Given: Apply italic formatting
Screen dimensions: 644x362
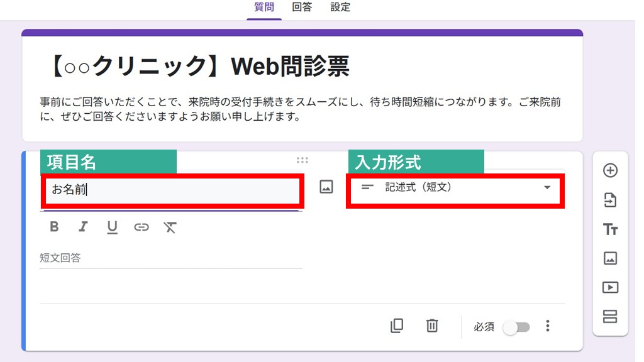Looking at the screenshot, I should pyautogui.click(x=82, y=227).
